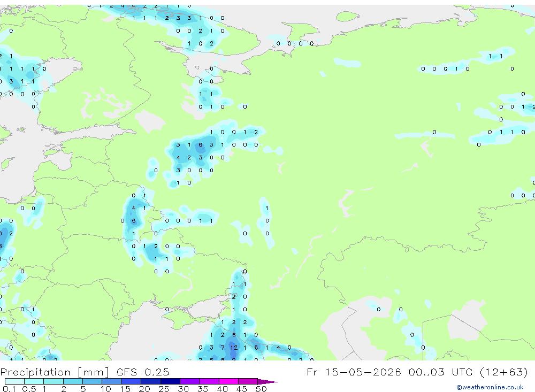Select the 45–50 mm legend color swatch
The image size is (535, 392).
point(248,381)
